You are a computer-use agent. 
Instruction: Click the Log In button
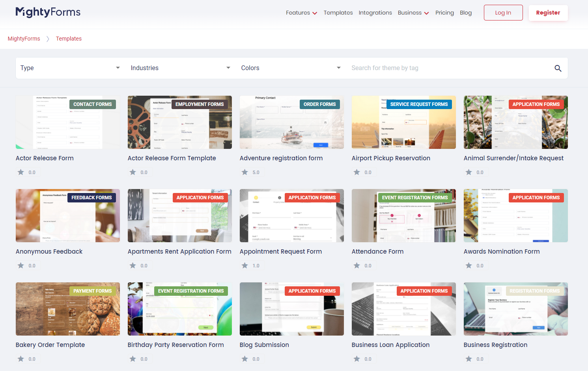503,12
